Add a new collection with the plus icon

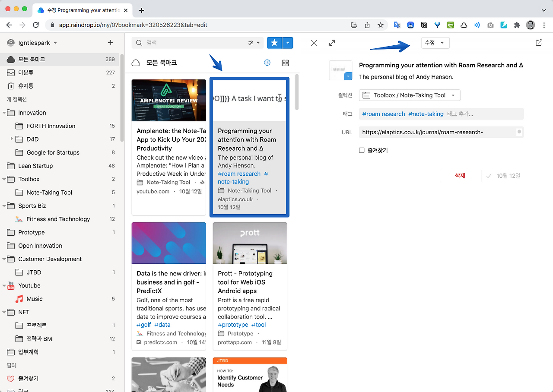(x=111, y=43)
